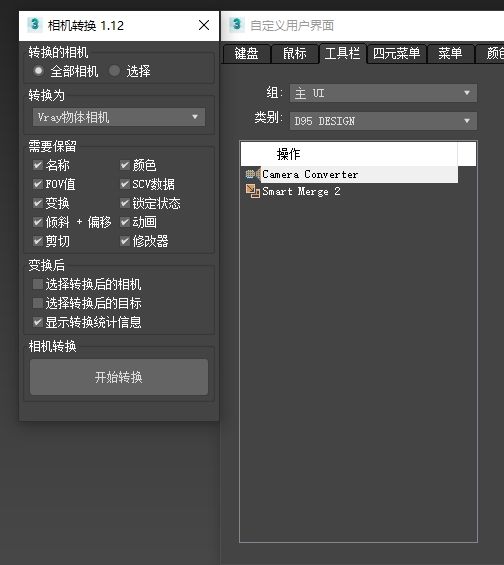Click the 3ds Max icon in 自定义用户界面 title bar

(x=237, y=25)
